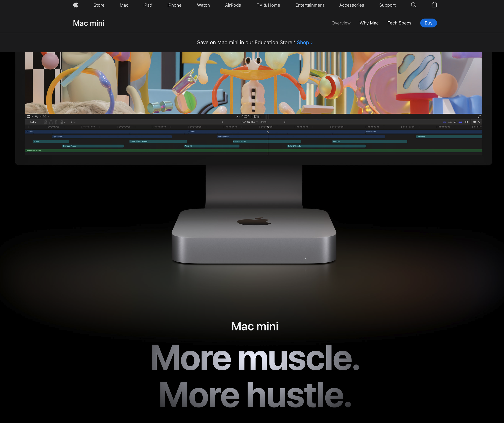The image size is (504, 423).
Task: Select the arrow select tool icon
Action: (71, 122)
